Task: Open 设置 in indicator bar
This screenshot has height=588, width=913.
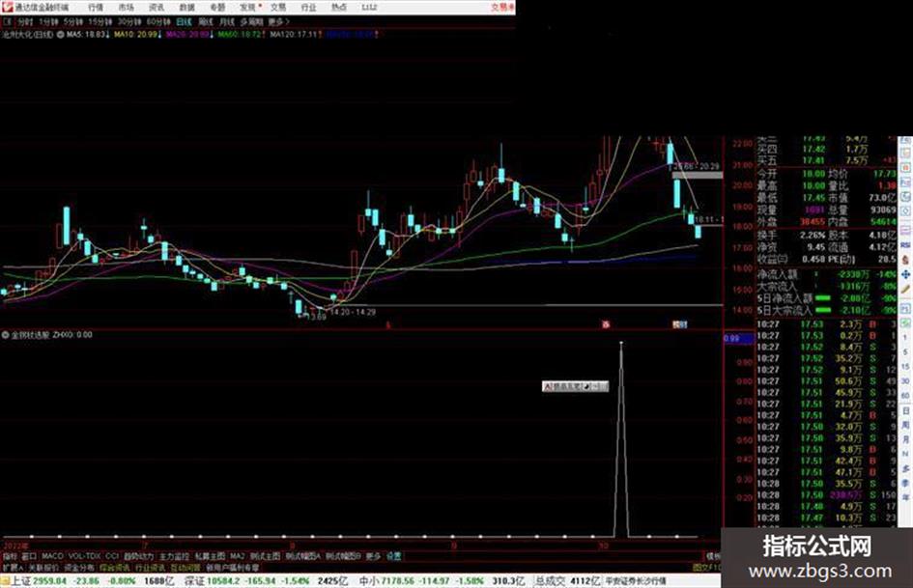Action: pyautogui.click(x=393, y=556)
